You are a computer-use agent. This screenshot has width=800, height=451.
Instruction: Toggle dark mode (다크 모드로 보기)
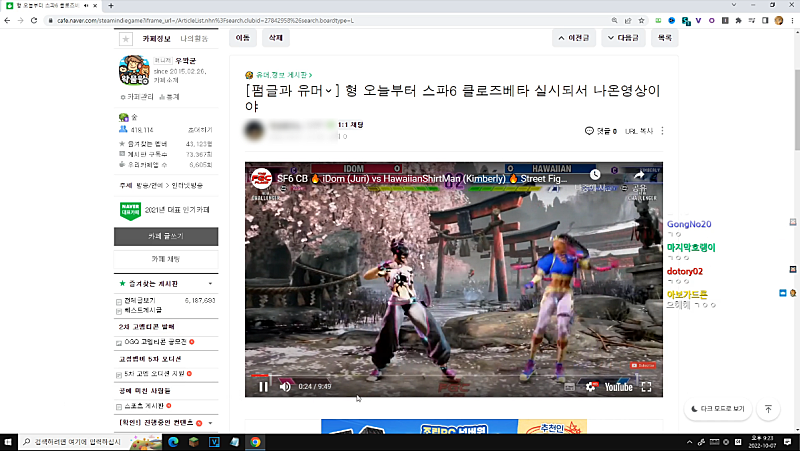[x=718, y=409]
